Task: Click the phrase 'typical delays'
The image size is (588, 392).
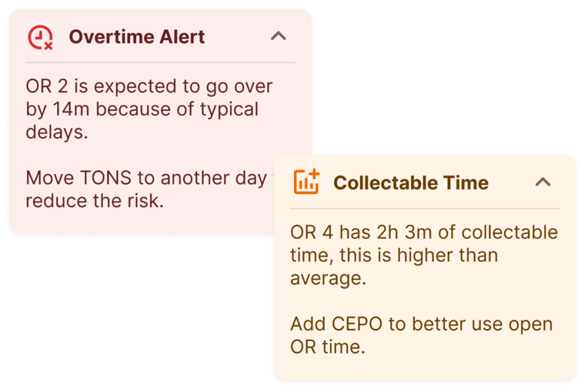Action: pyautogui.click(x=142, y=121)
